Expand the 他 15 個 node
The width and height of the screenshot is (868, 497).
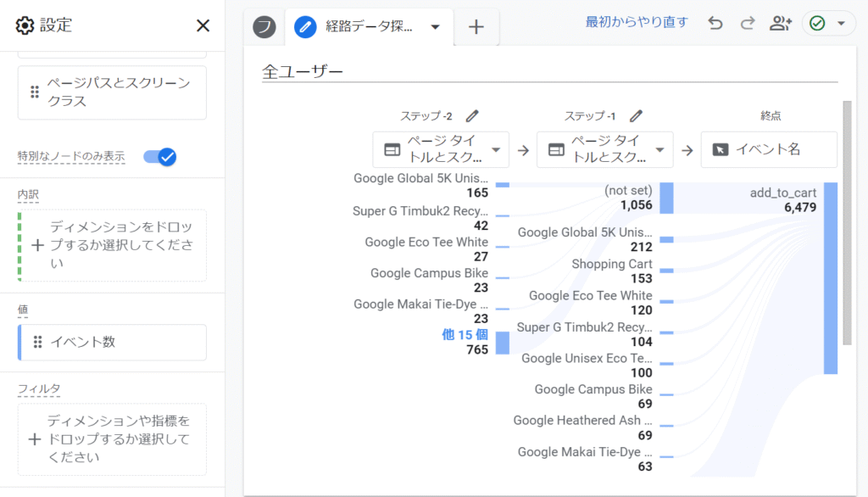(x=465, y=335)
